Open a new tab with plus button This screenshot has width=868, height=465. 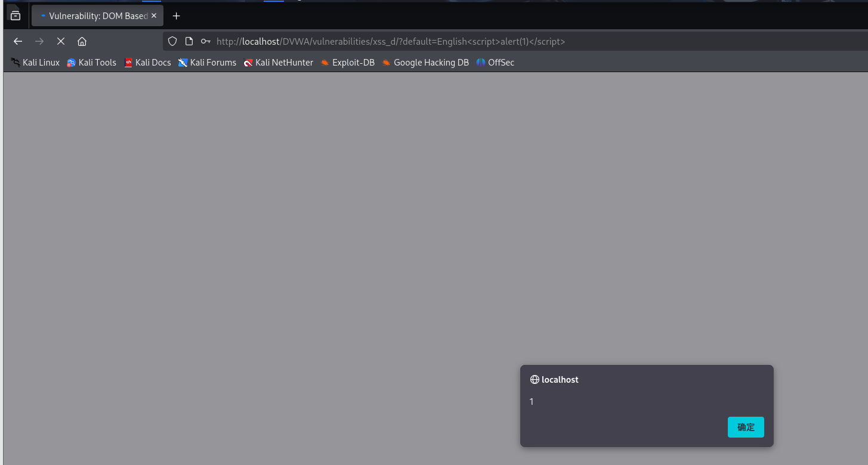(x=176, y=16)
